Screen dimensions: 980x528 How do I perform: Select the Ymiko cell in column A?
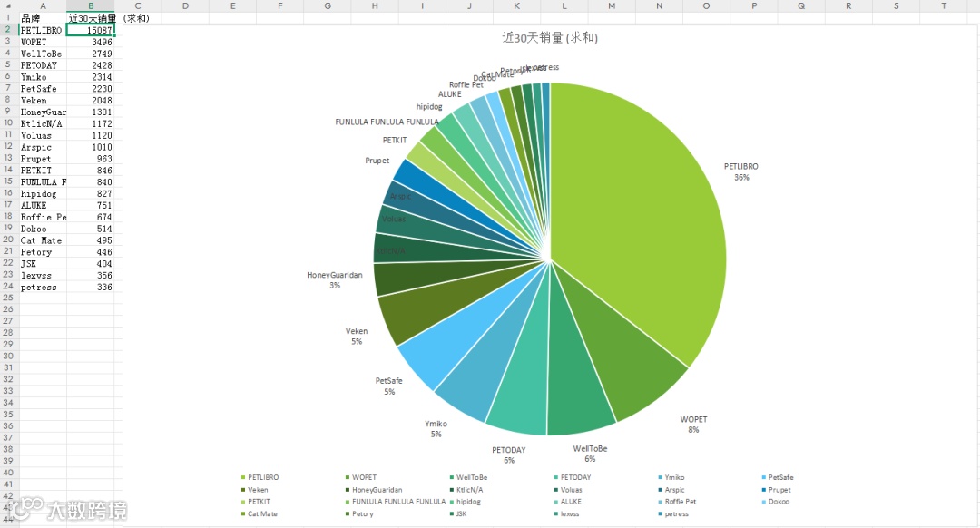(x=43, y=77)
